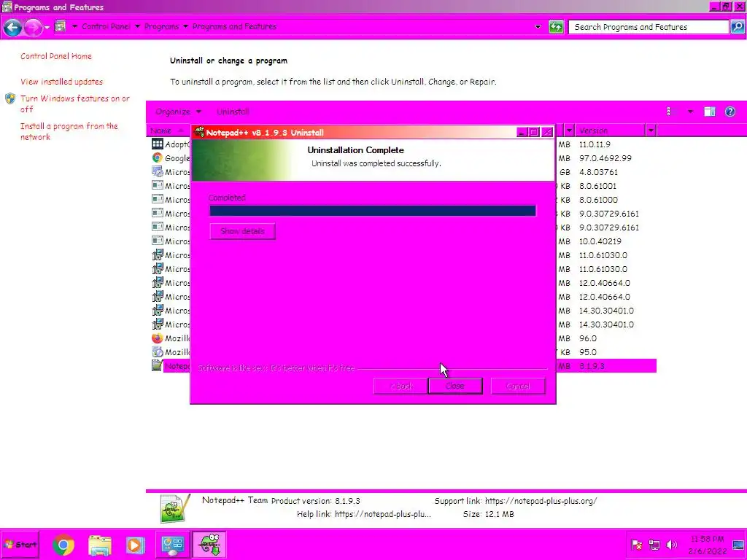Select version 11.0.11.9 cell

[x=594, y=144]
